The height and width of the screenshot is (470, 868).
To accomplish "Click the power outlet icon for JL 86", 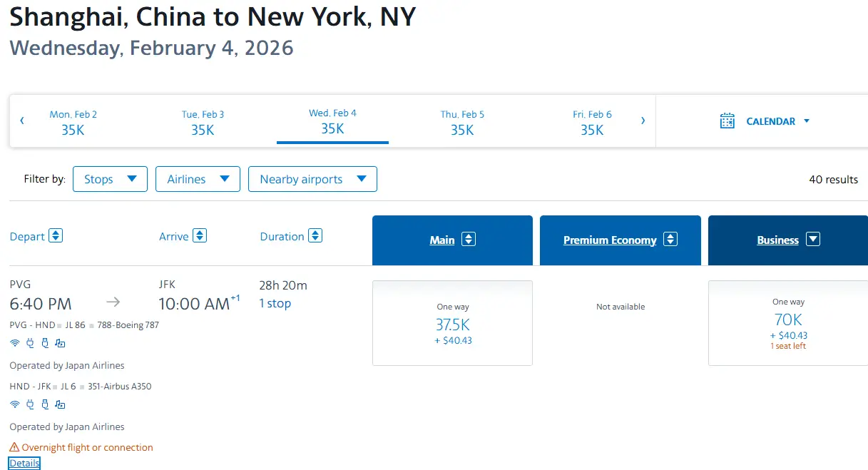I will coord(30,343).
